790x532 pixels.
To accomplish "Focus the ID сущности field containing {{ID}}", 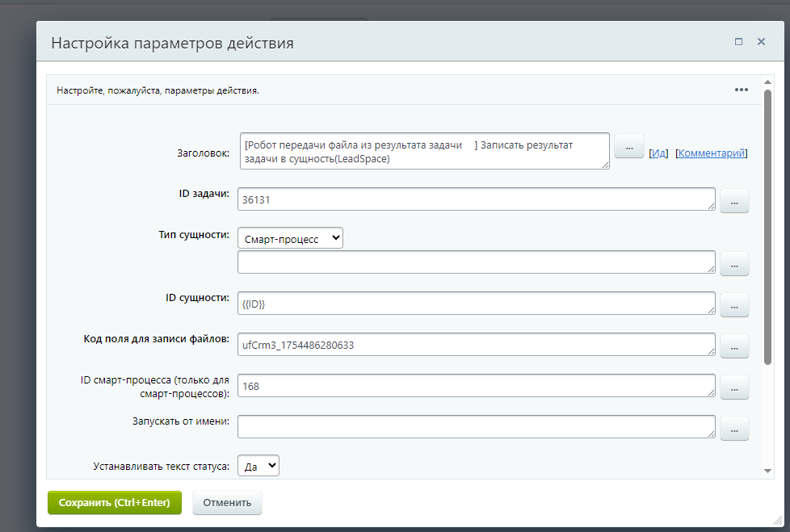I will coord(477,303).
